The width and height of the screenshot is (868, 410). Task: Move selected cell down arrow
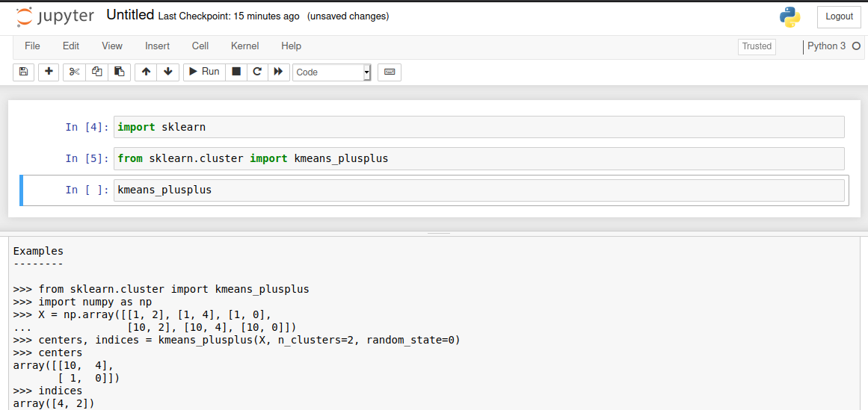click(167, 72)
